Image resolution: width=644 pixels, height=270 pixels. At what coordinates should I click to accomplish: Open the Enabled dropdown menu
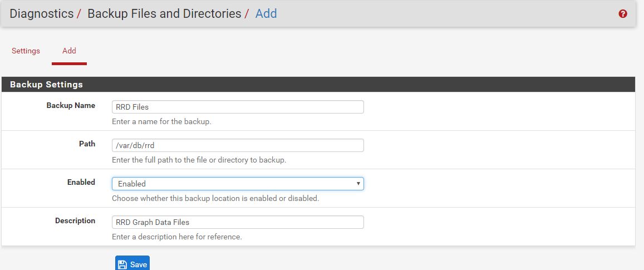coord(237,184)
